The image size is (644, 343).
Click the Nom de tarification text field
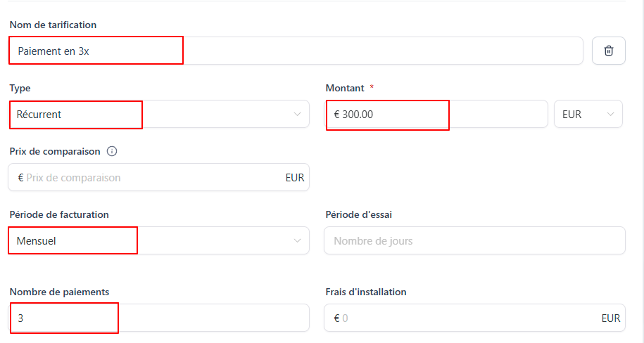coord(296,51)
